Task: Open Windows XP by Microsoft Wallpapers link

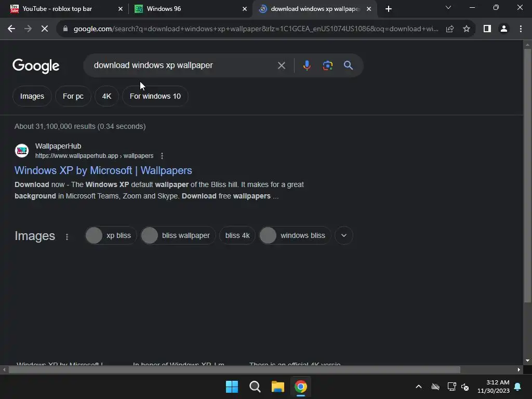Action: click(x=103, y=170)
